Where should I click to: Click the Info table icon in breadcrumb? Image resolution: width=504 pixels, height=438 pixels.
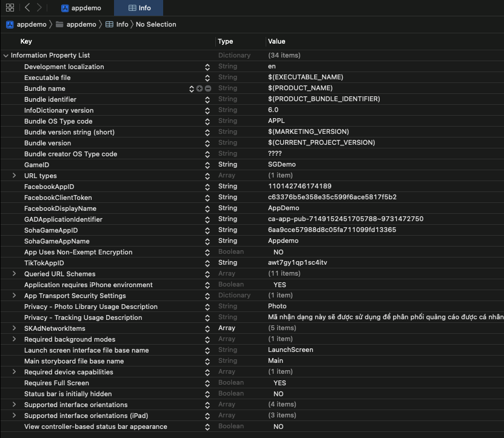pos(109,24)
